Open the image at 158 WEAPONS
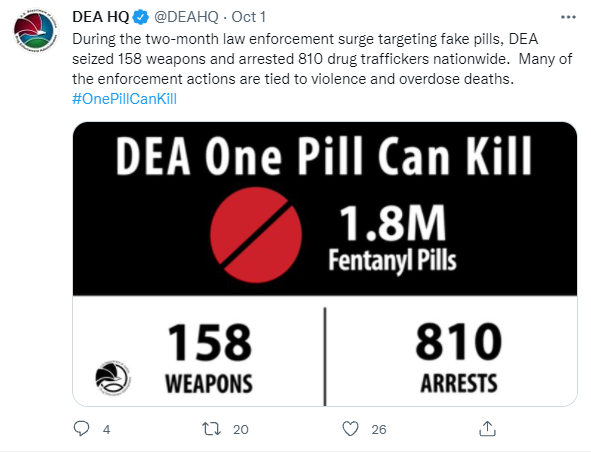Image resolution: width=591 pixels, height=453 pixels. point(209,358)
